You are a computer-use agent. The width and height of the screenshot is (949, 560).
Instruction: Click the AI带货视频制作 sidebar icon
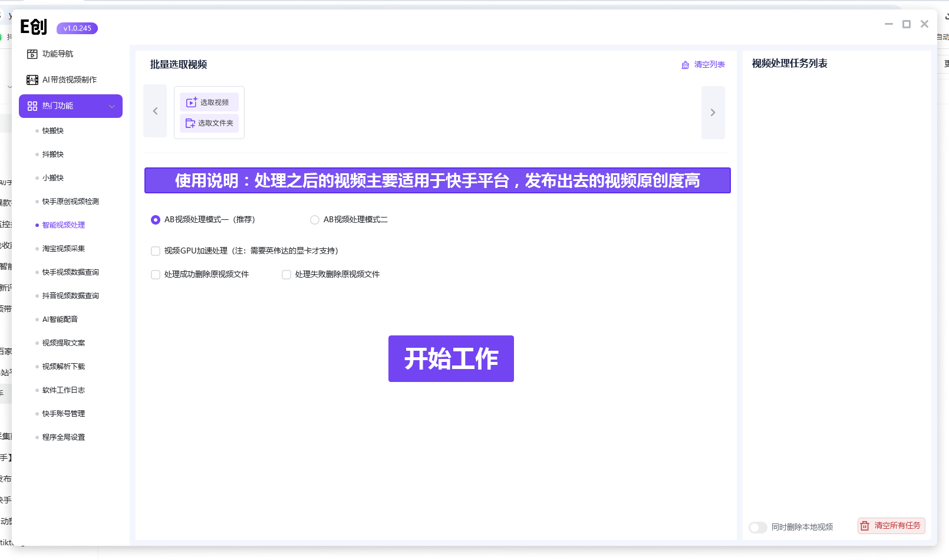point(32,80)
